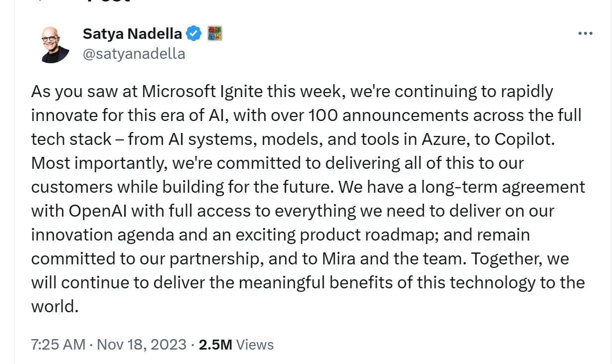Click the Satya Nadella display name

(x=132, y=33)
